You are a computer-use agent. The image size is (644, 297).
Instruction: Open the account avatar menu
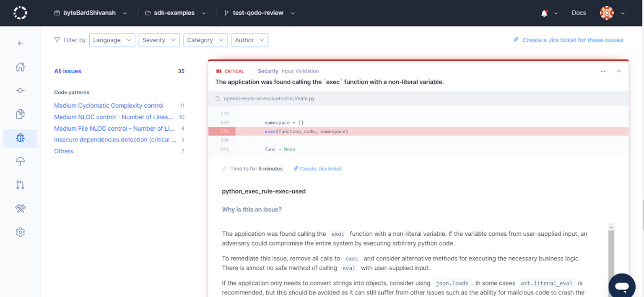(606, 13)
